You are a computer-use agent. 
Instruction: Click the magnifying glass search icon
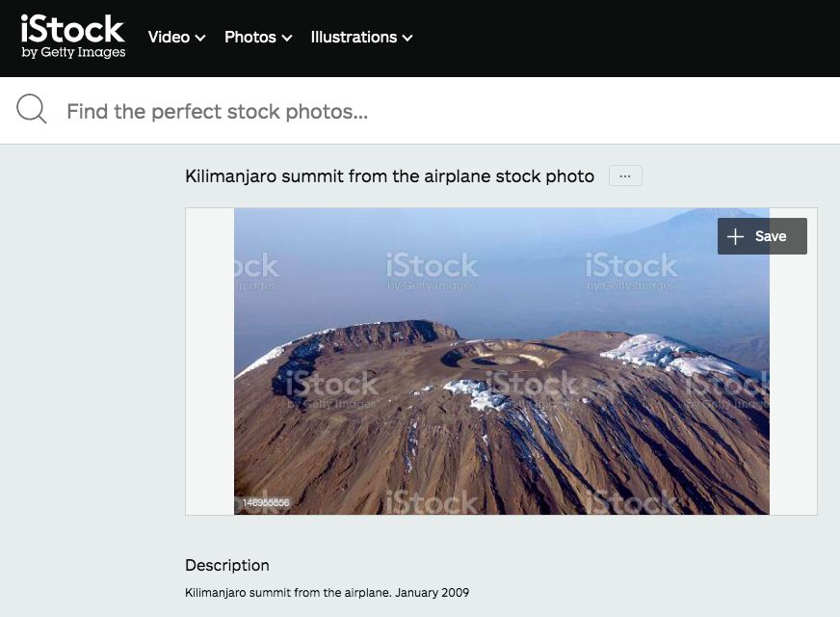click(31, 109)
